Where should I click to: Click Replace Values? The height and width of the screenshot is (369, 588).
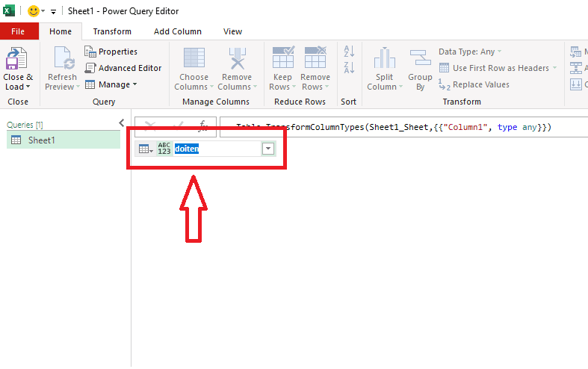[474, 84]
